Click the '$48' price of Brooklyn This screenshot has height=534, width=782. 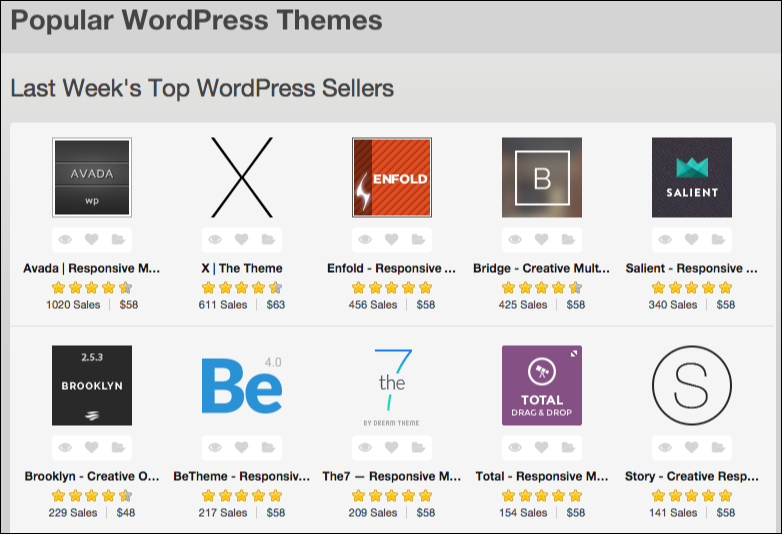point(126,513)
